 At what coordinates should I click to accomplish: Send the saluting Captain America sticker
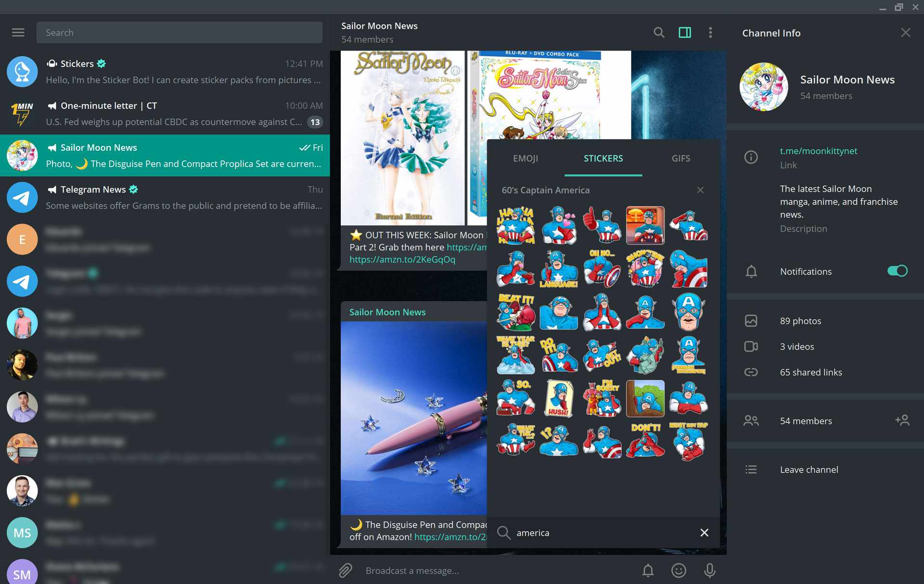688,225
